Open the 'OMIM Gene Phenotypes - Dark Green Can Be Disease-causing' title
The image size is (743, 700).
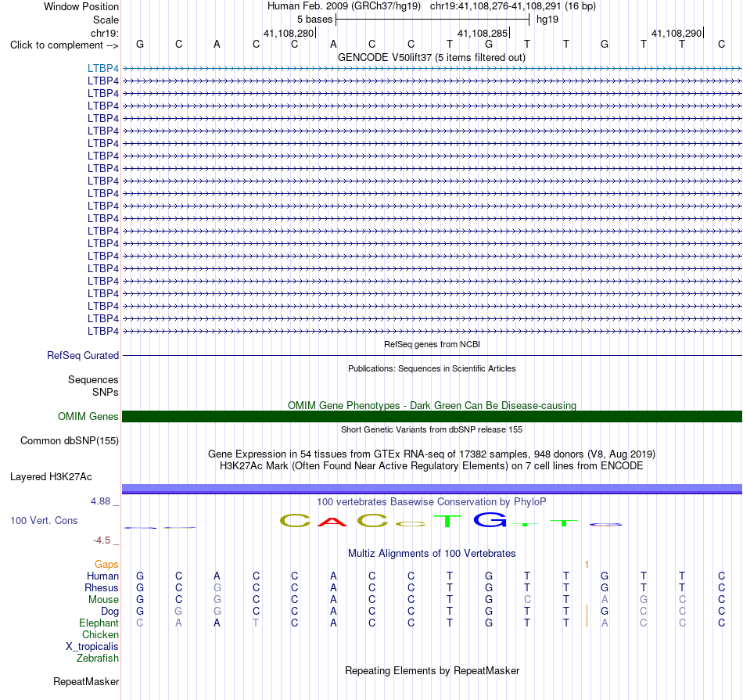[x=432, y=406]
